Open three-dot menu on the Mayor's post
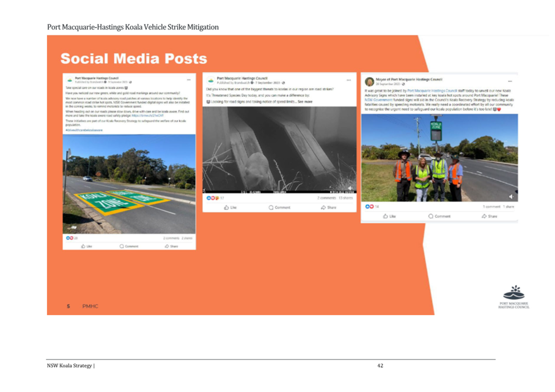Screen dimensions: 555x392 510,81
